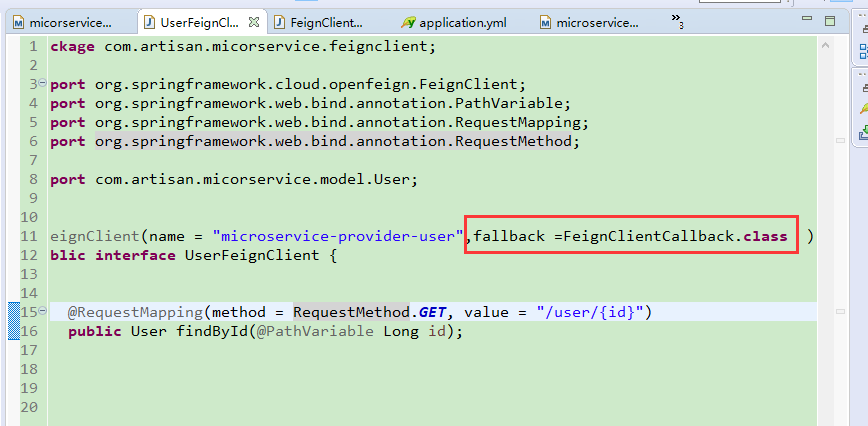Click the public keyword on line 16

click(x=95, y=331)
